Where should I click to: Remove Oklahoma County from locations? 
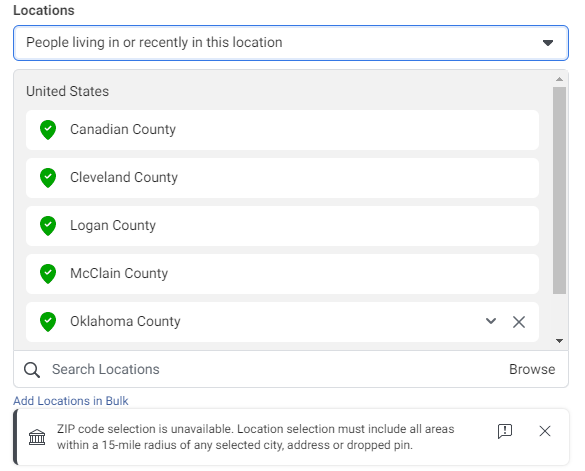click(x=519, y=322)
